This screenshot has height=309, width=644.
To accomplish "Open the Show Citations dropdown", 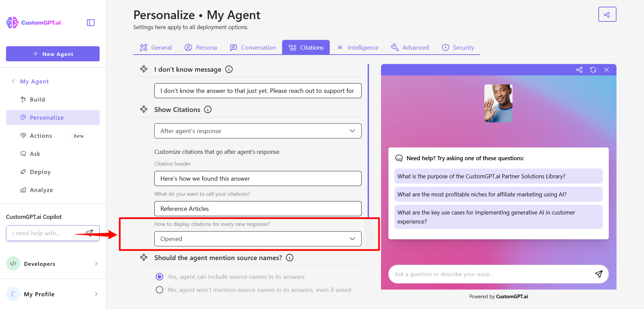I will [x=258, y=131].
